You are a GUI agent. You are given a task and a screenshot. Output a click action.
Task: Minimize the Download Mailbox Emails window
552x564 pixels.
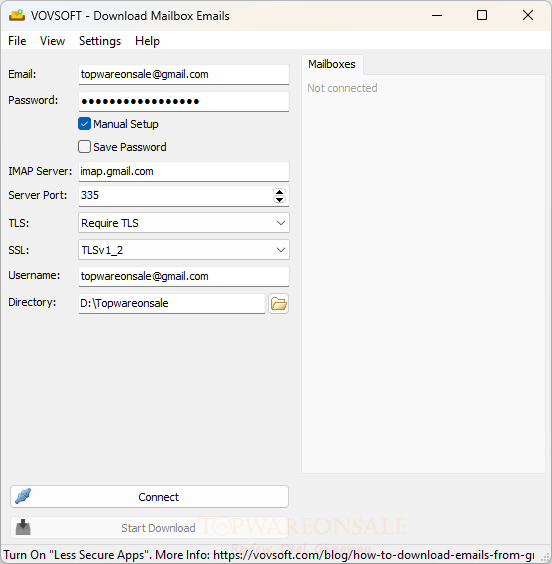pyautogui.click(x=437, y=15)
